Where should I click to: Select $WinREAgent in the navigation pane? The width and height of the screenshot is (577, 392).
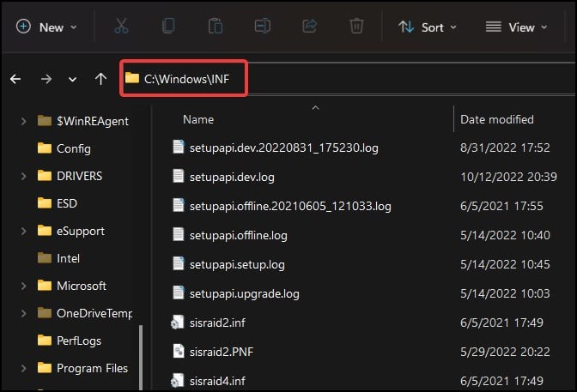tap(93, 121)
